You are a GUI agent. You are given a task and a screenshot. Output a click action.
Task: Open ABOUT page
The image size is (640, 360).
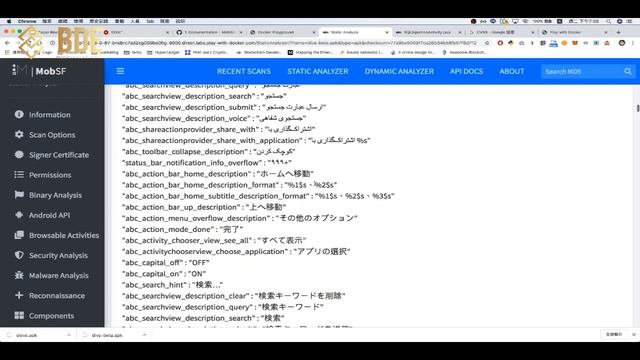(x=512, y=71)
